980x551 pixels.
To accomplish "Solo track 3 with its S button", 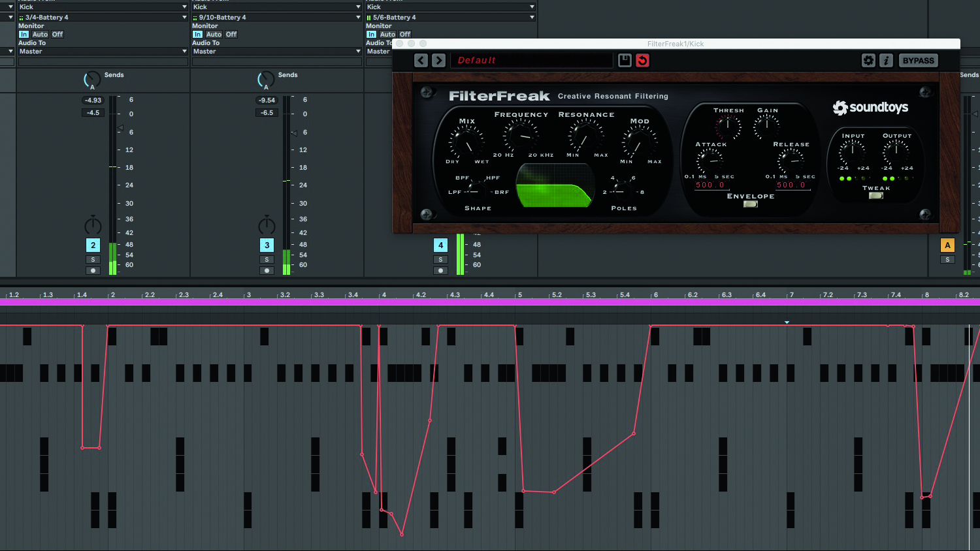I will tap(267, 260).
